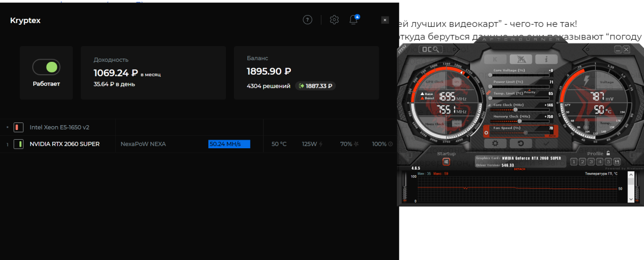Click Afterburner K Kombustor button

click(495, 59)
